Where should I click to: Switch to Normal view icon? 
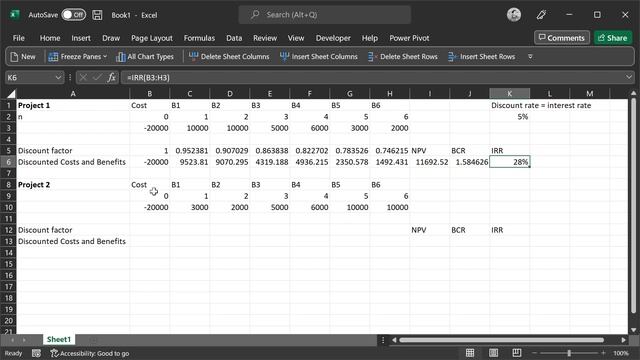pos(470,353)
